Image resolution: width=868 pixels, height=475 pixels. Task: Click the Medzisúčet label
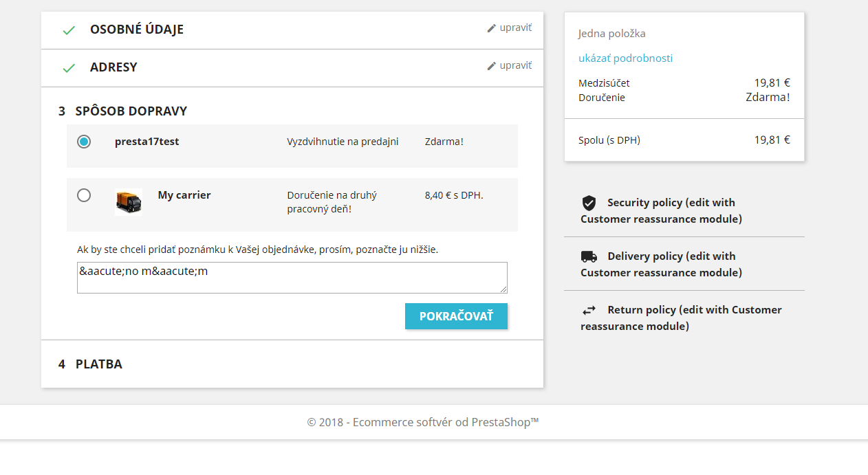604,83
